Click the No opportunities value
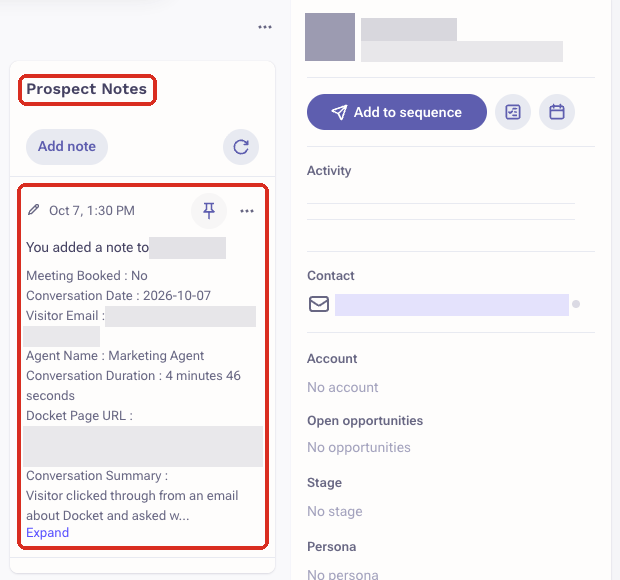The image size is (620, 580). (x=359, y=448)
